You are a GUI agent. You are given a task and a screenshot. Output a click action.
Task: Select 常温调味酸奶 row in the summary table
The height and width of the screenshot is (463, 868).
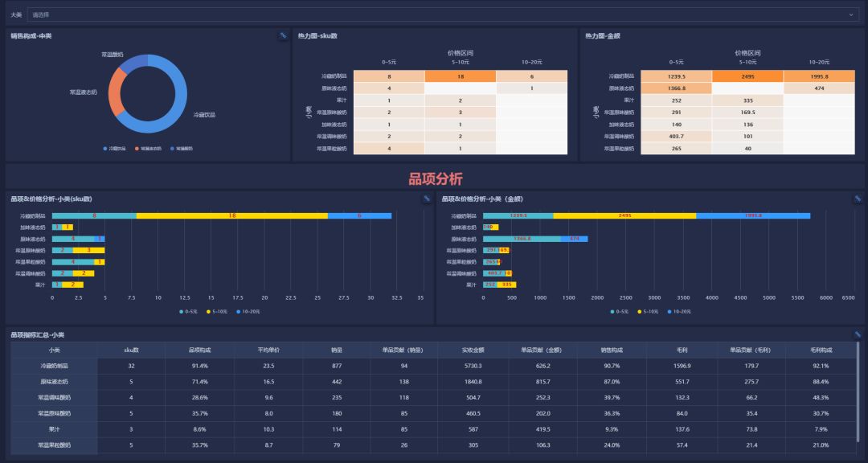[x=433, y=398]
